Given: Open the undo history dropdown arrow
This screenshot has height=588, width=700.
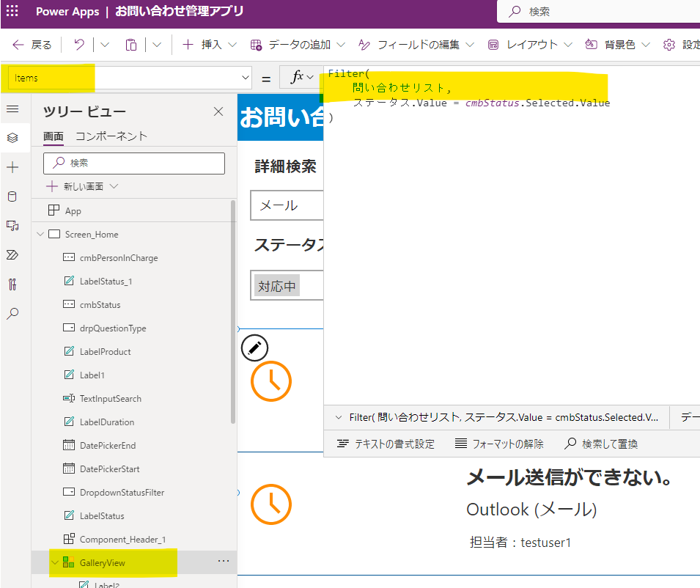Looking at the screenshot, I should tap(105, 45).
